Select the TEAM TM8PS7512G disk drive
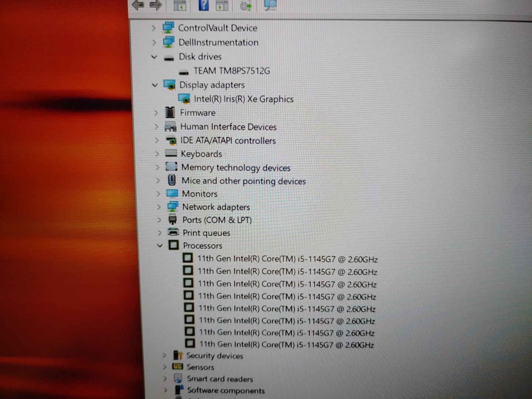 point(232,71)
